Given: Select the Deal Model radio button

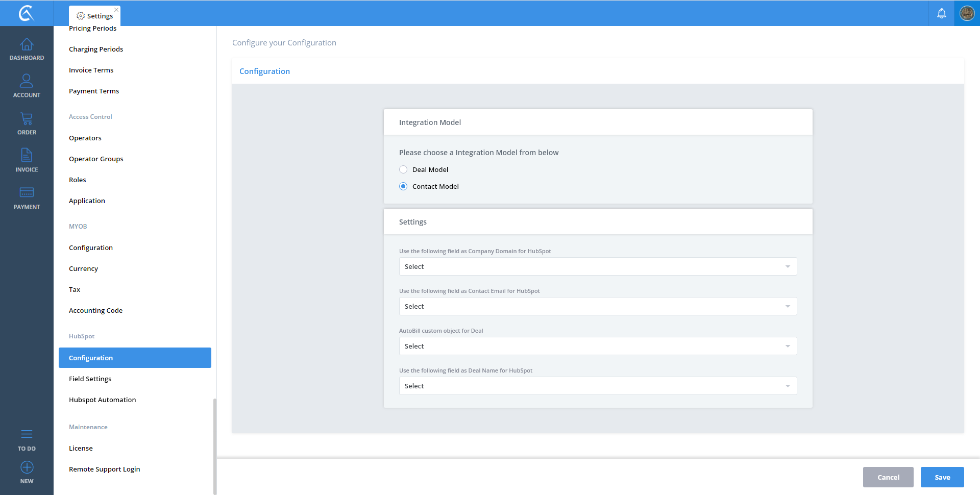Looking at the screenshot, I should click(x=403, y=170).
